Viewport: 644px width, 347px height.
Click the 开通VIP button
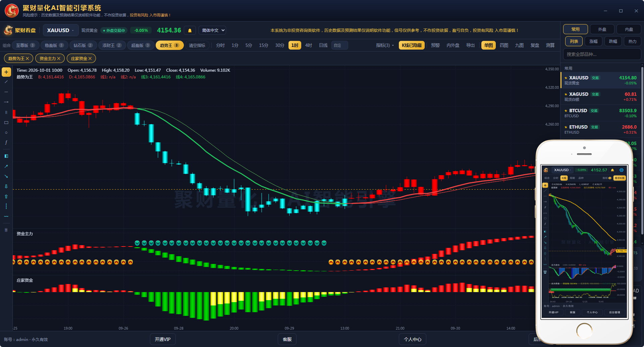point(163,339)
